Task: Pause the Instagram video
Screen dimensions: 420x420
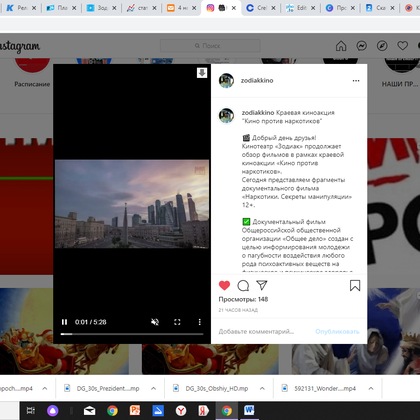Action: tap(64, 322)
